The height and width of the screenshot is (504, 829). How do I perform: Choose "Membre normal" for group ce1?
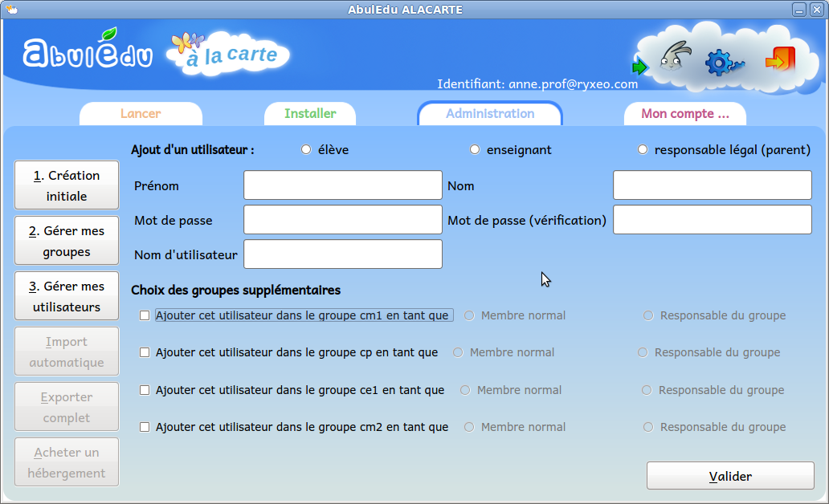[x=465, y=390]
